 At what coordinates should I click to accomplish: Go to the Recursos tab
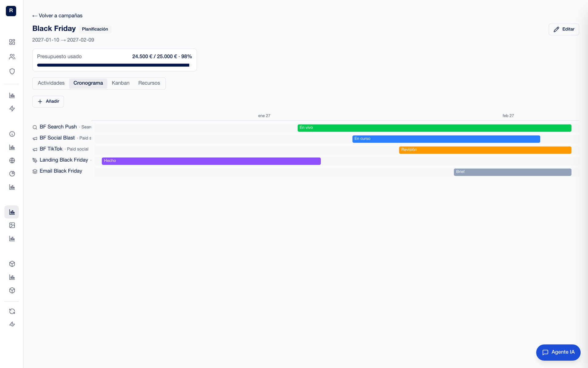pos(149,83)
